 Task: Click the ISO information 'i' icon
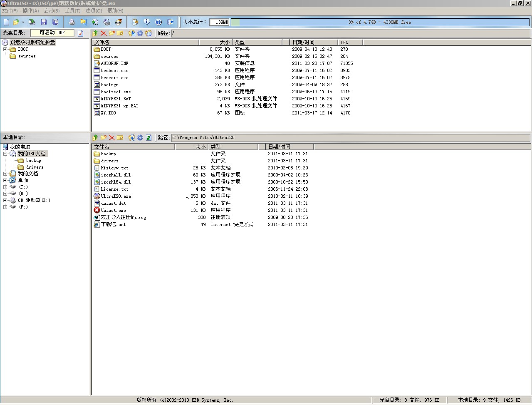click(x=147, y=22)
